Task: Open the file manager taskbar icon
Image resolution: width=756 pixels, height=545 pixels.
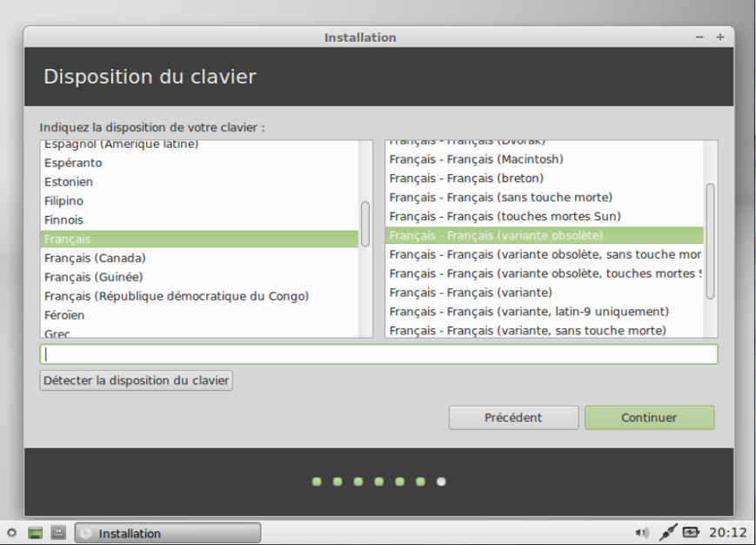Action: [58, 533]
